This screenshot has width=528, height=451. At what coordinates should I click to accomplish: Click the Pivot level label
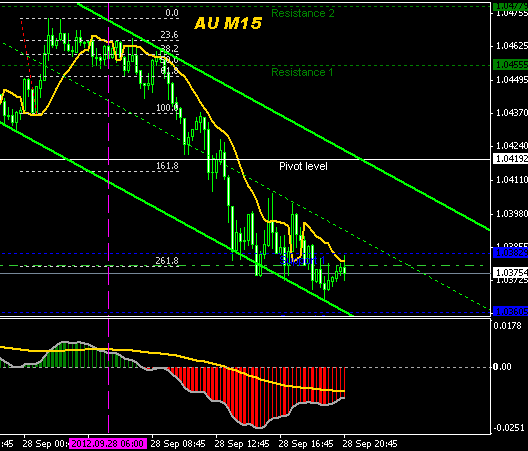pyautogui.click(x=303, y=166)
